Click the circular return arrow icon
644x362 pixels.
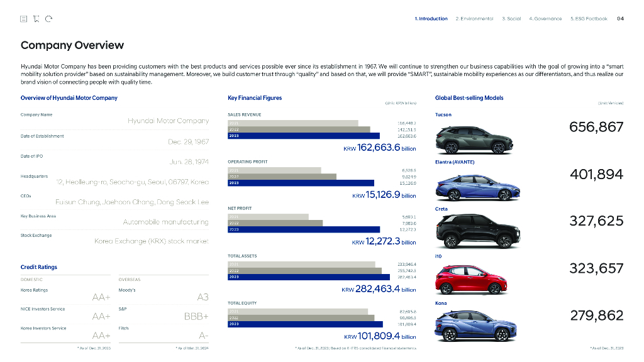click(x=49, y=19)
